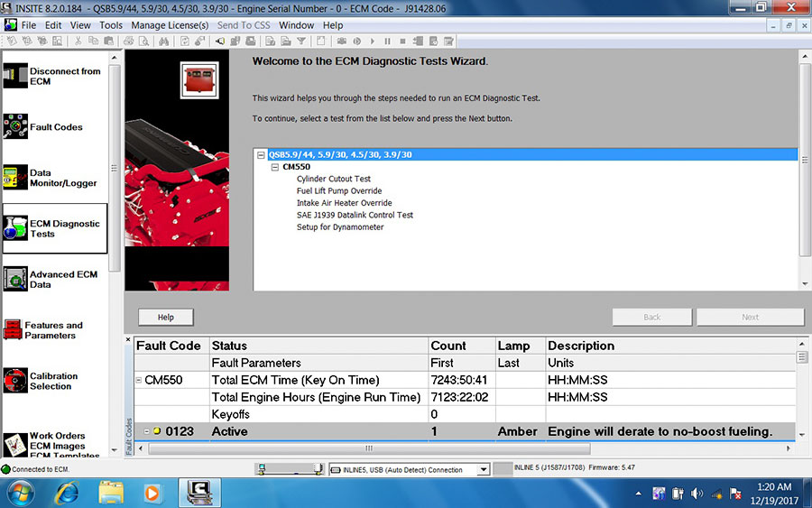
Task: Collapse the QSB5.9/44 tree root node
Action: click(262, 155)
